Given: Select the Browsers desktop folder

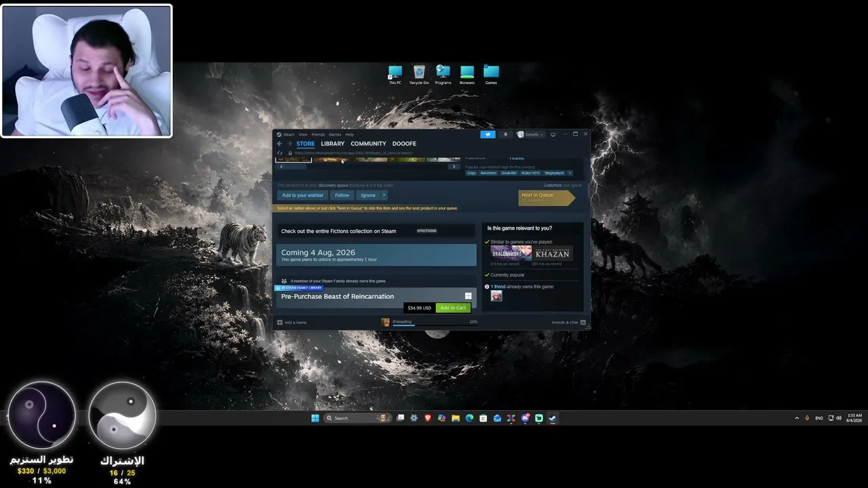Looking at the screenshot, I should [467, 75].
